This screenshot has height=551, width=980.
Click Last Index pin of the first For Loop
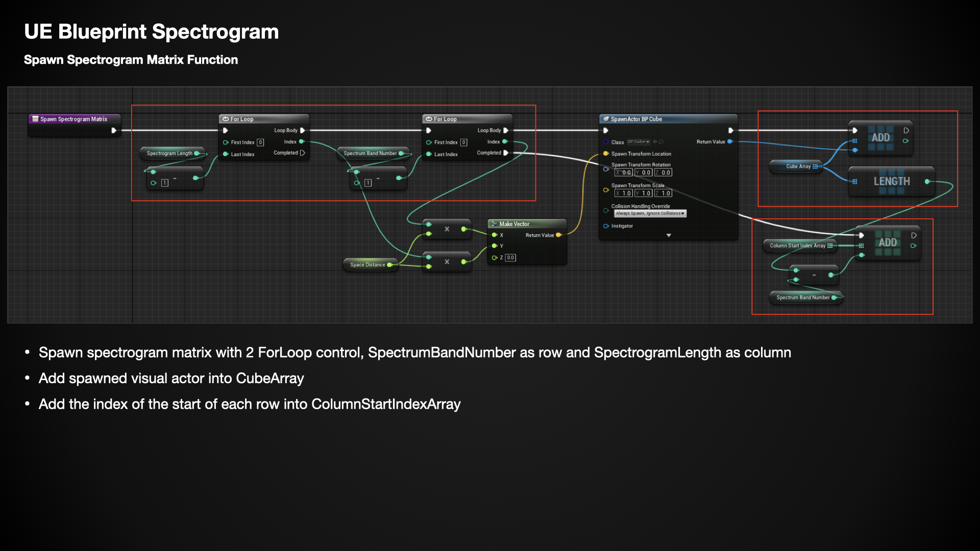226,154
